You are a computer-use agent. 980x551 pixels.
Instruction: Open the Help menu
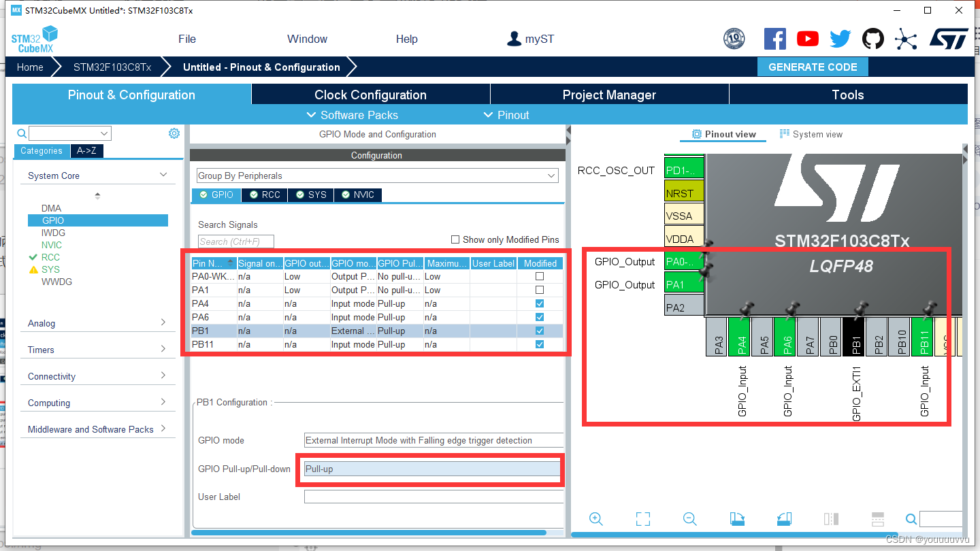(x=406, y=39)
